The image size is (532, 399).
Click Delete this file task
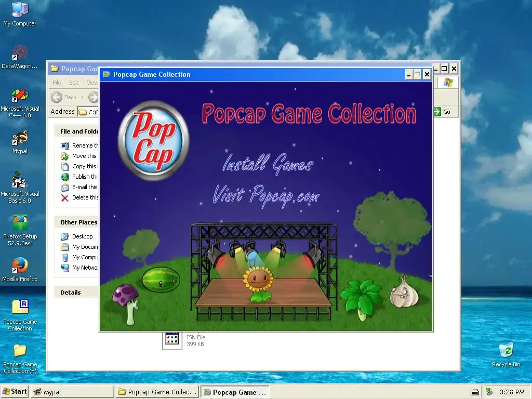(x=79, y=197)
